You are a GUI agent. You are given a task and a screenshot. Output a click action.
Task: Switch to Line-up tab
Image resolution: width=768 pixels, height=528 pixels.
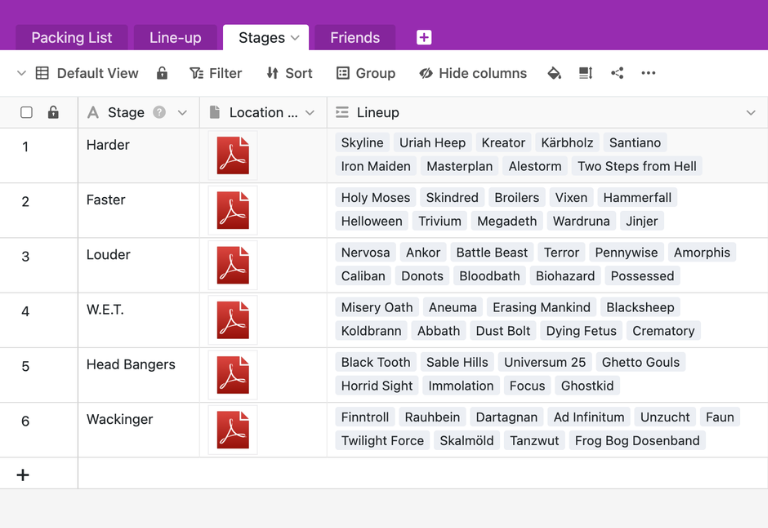175,38
